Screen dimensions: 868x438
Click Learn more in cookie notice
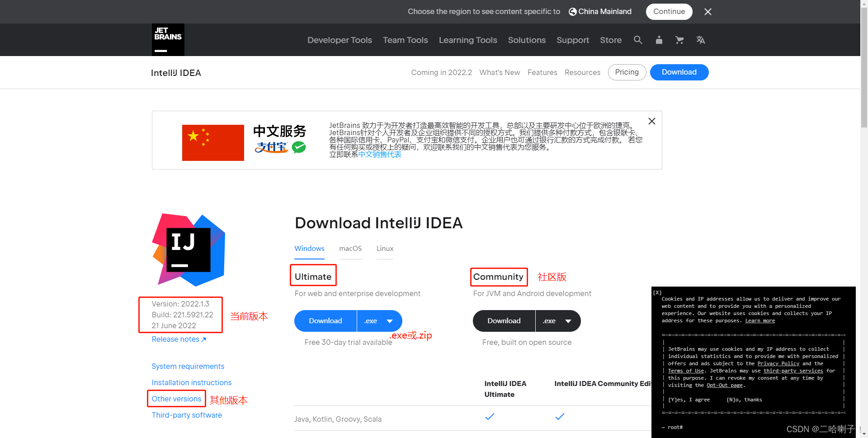[760, 320]
